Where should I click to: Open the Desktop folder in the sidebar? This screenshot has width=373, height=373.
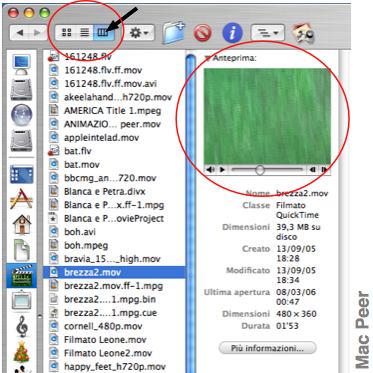tap(21, 174)
